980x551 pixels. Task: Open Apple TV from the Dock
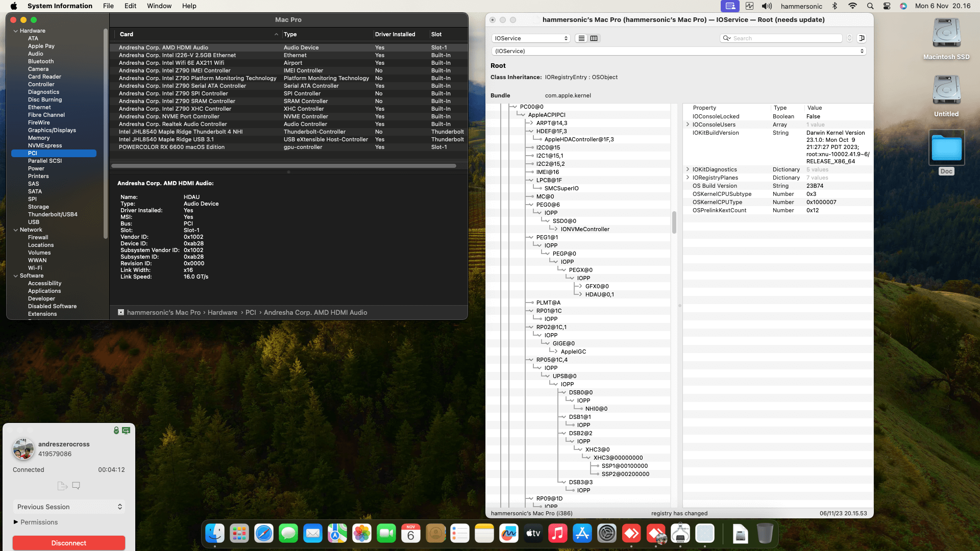(x=533, y=534)
